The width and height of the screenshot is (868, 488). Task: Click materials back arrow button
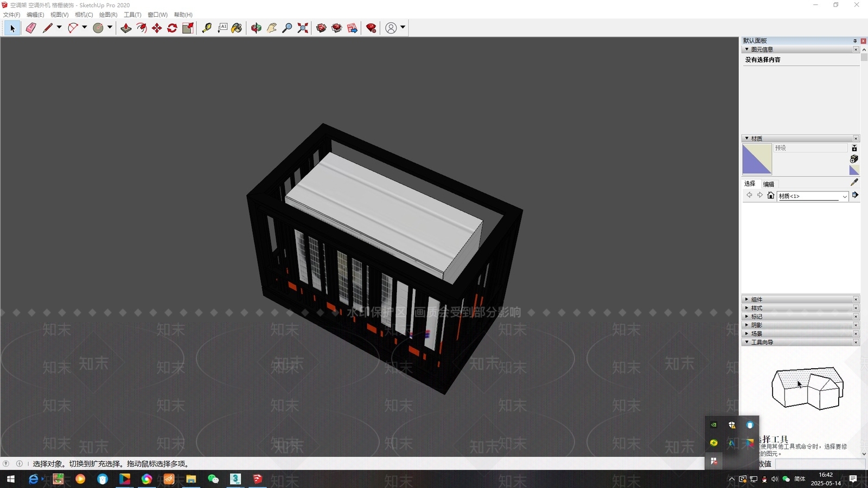coord(749,195)
